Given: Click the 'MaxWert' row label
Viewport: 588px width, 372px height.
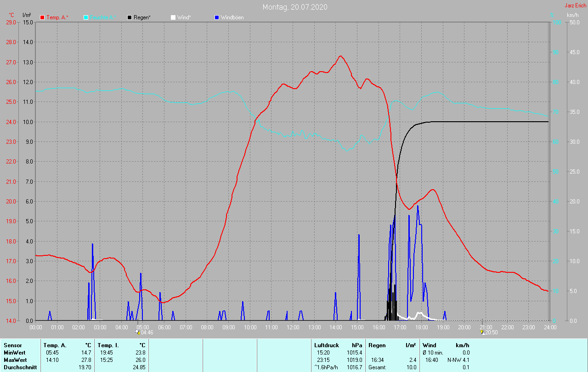Looking at the screenshot, I should click(x=15, y=360).
